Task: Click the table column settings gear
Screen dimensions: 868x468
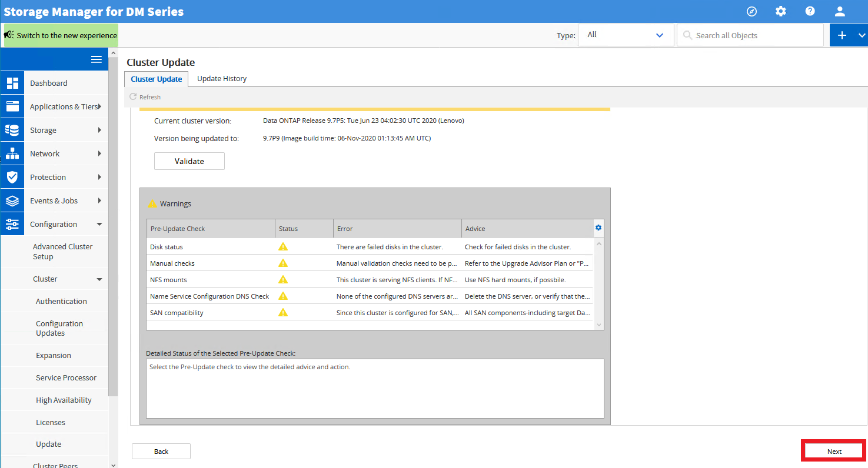Action: point(598,228)
